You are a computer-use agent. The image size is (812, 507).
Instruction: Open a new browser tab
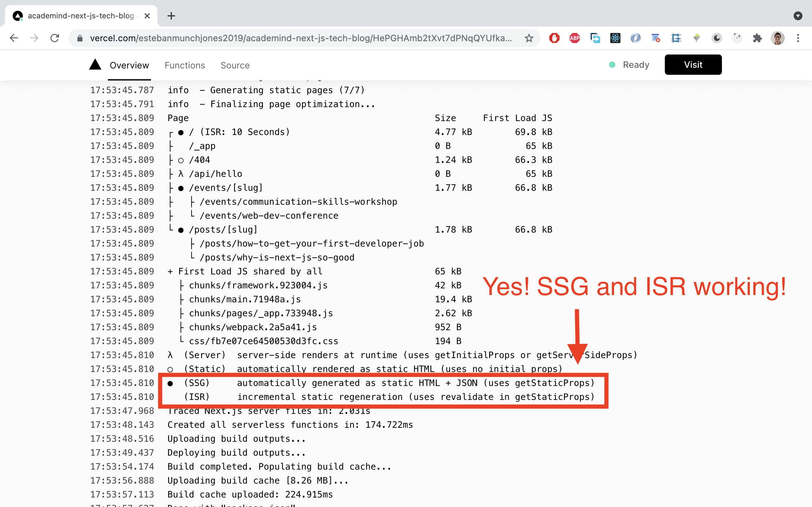point(172,16)
